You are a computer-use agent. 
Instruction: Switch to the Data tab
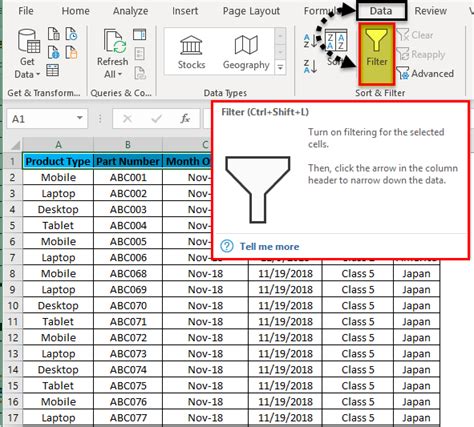pyautogui.click(x=381, y=11)
